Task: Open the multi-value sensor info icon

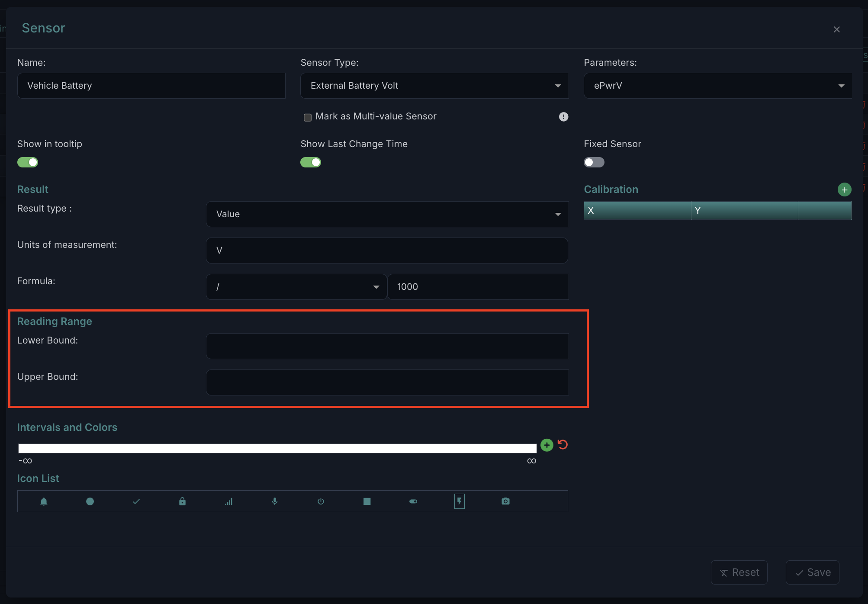Action: (563, 117)
